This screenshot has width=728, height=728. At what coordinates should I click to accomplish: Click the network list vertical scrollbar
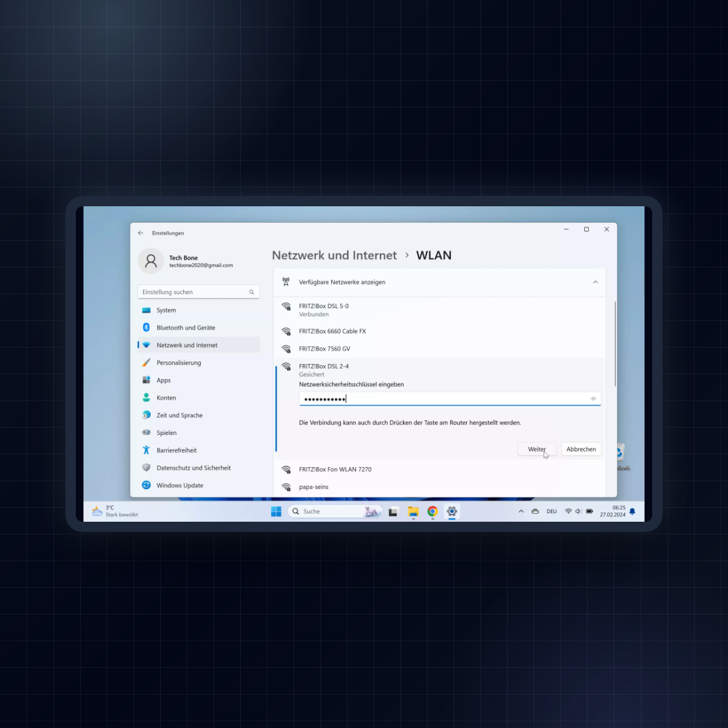[x=615, y=344]
